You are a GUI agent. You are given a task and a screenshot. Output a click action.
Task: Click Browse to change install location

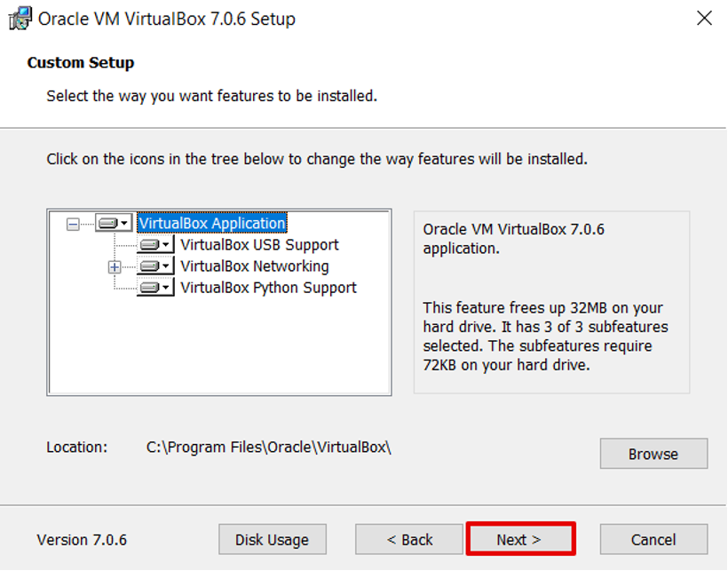653,454
